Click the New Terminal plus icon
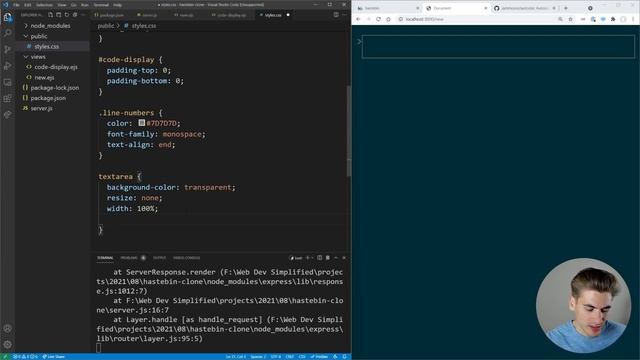The height and width of the screenshot is (360, 640). (307, 258)
